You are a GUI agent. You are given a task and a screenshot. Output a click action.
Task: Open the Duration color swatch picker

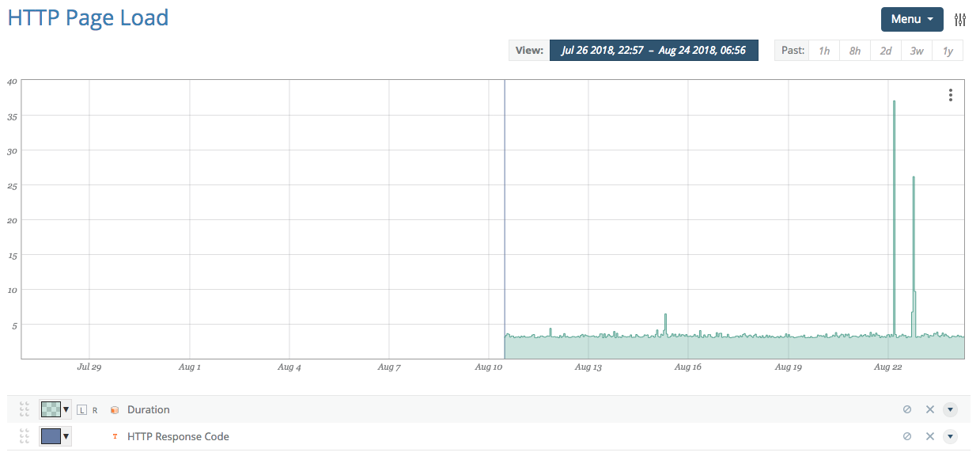coord(52,409)
